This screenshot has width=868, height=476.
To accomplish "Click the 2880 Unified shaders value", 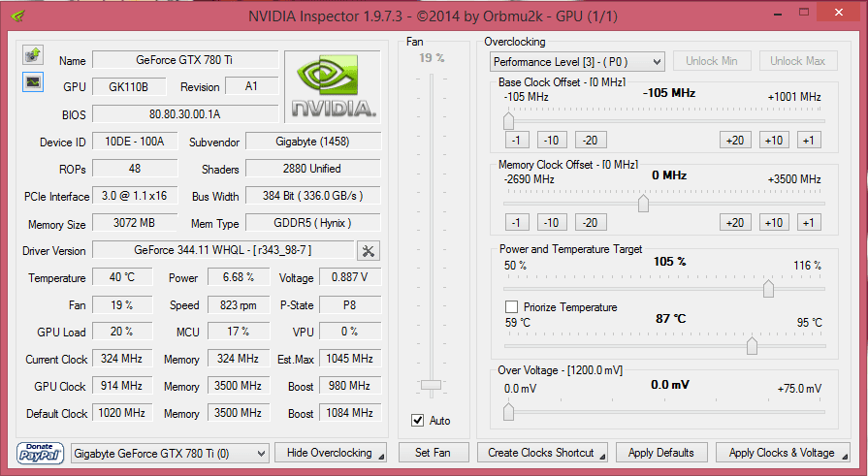I will [x=312, y=169].
